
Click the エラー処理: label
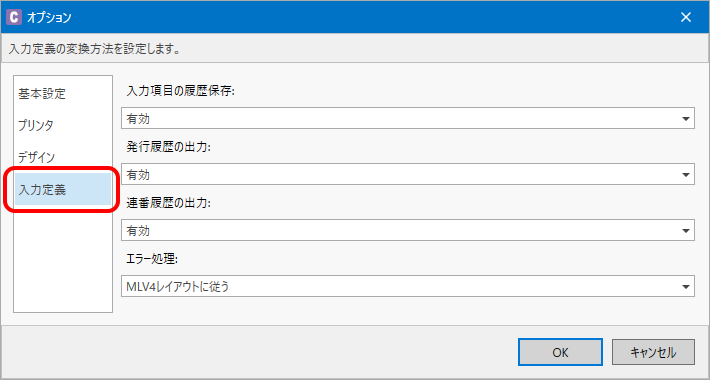coord(151,260)
